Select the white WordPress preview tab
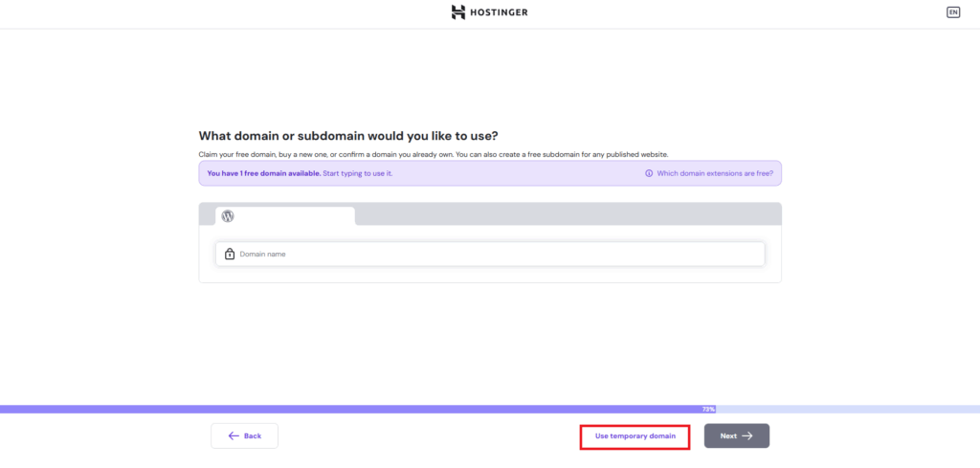980x468 pixels. [x=285, y=216]
